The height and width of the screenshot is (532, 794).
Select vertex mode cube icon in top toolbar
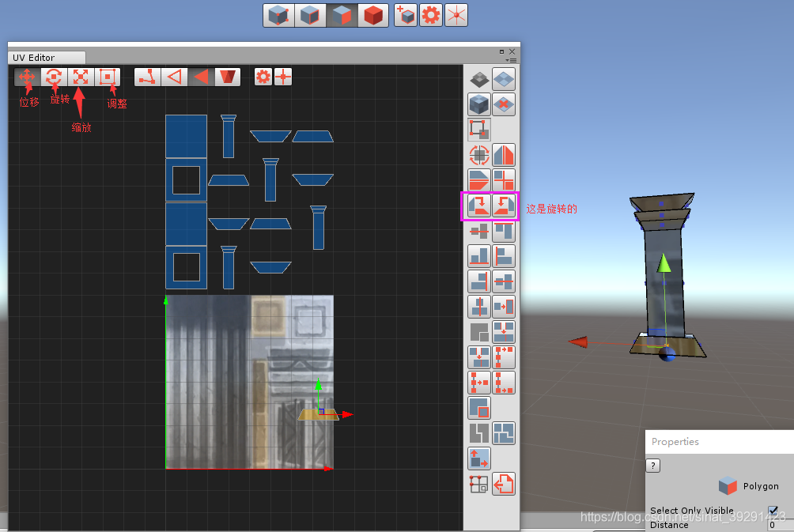(279, 15)
